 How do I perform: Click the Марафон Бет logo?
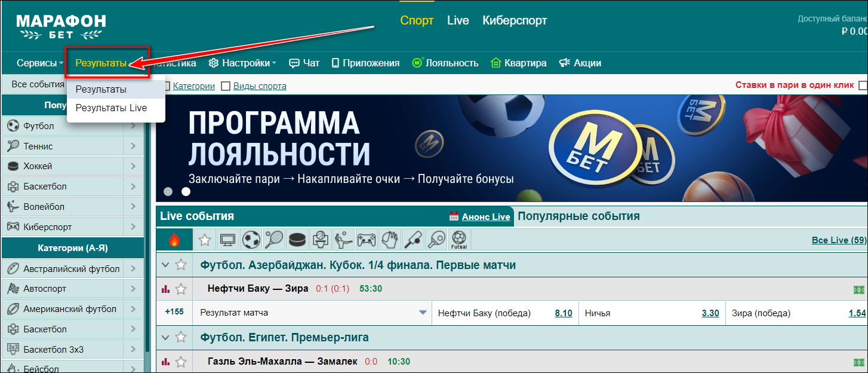point(61,27)
